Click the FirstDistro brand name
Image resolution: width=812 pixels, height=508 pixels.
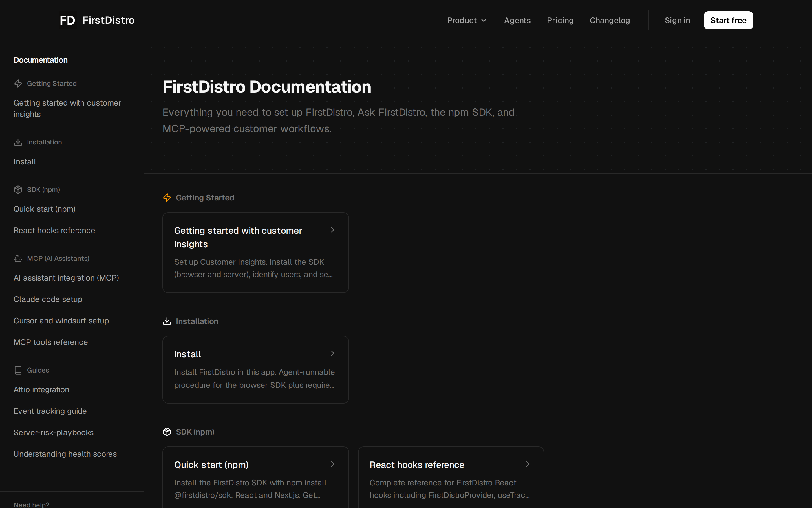pyautogui.click(x=108, y=21)
